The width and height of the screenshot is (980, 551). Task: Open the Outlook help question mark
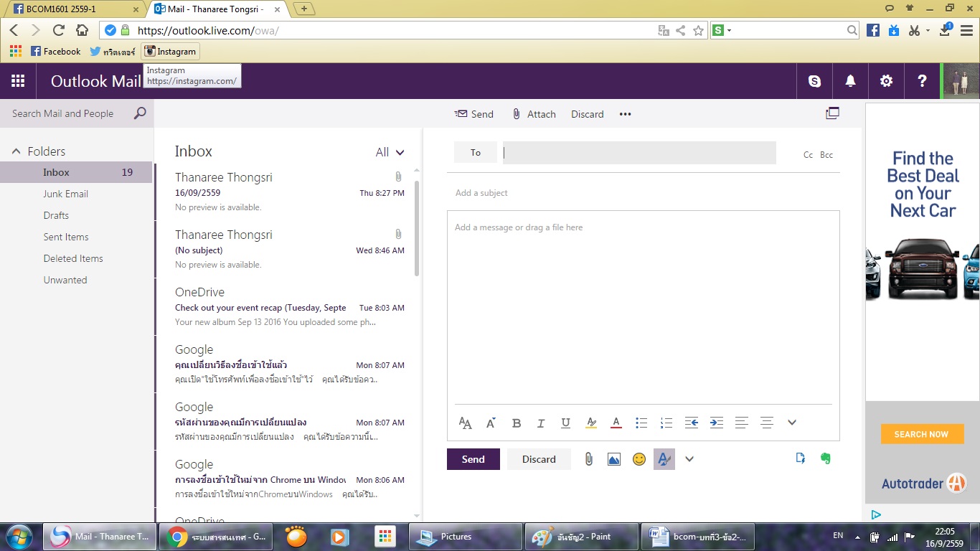(923, 81)
